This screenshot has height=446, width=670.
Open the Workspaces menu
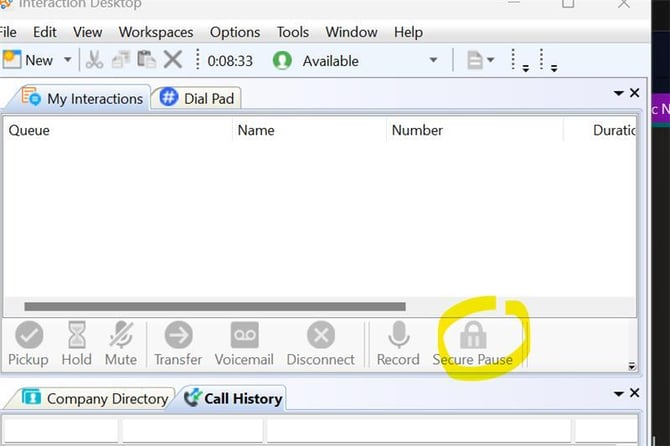[x=156, y=32]
